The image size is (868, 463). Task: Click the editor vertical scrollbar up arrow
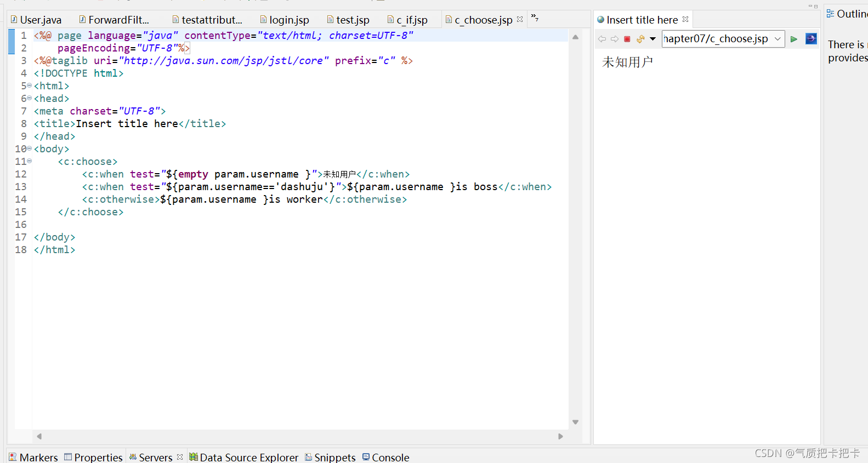pos(575,37)
